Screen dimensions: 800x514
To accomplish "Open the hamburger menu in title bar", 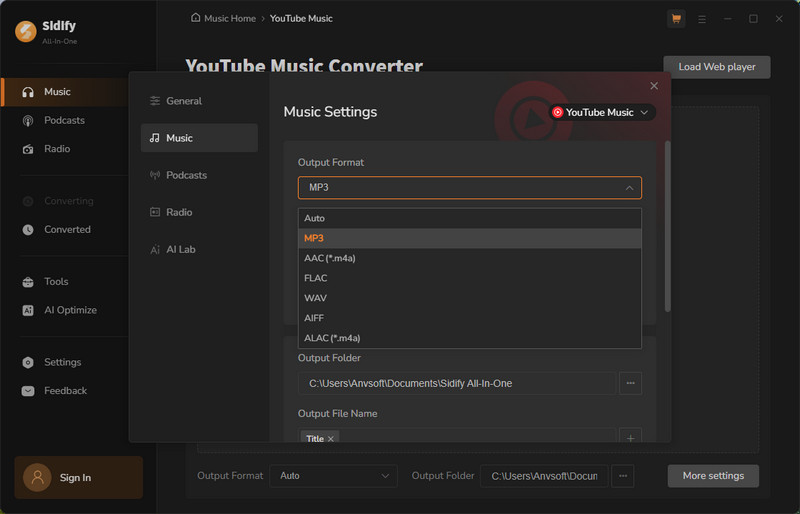I will pyautogui.click(x=702, y=19).
